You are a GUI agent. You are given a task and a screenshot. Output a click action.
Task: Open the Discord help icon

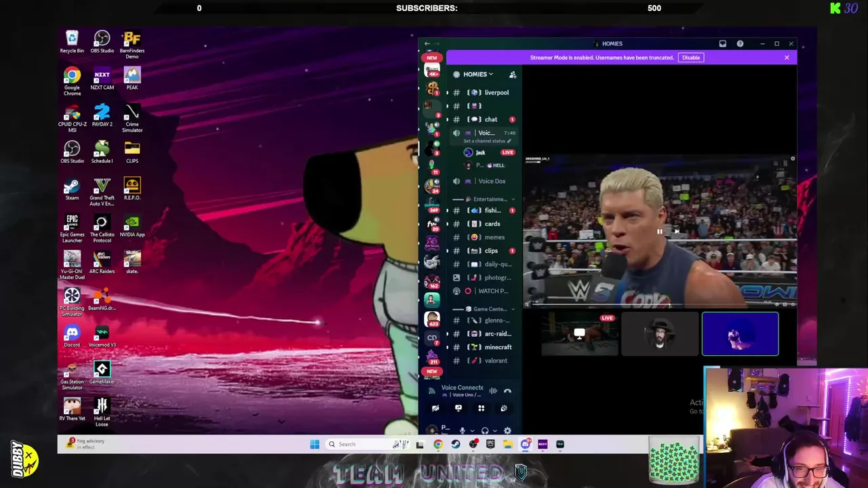pos(740,43)
